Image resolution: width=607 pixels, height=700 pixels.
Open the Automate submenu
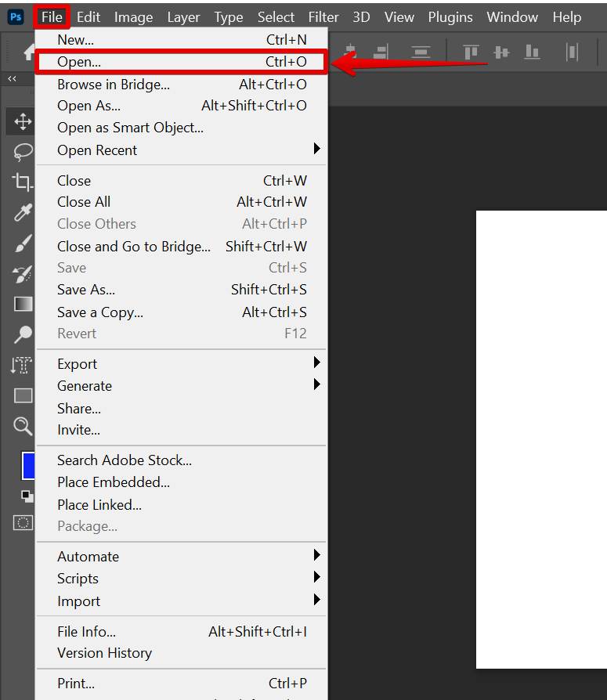click(316, 556)
